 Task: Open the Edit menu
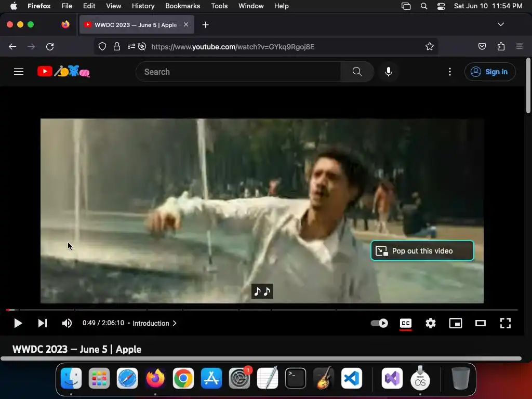(x=89, y=6)
